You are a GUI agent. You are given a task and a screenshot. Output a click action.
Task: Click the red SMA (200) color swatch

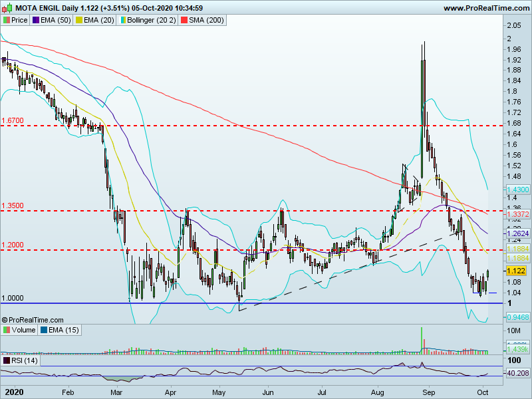(x=184, y=21)
